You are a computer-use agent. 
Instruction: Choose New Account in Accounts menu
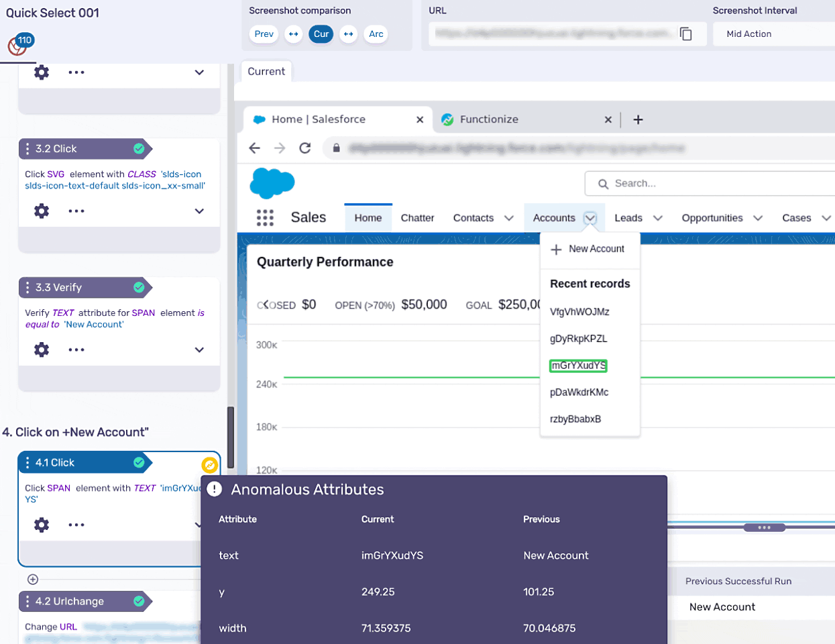tap(590, 249)
